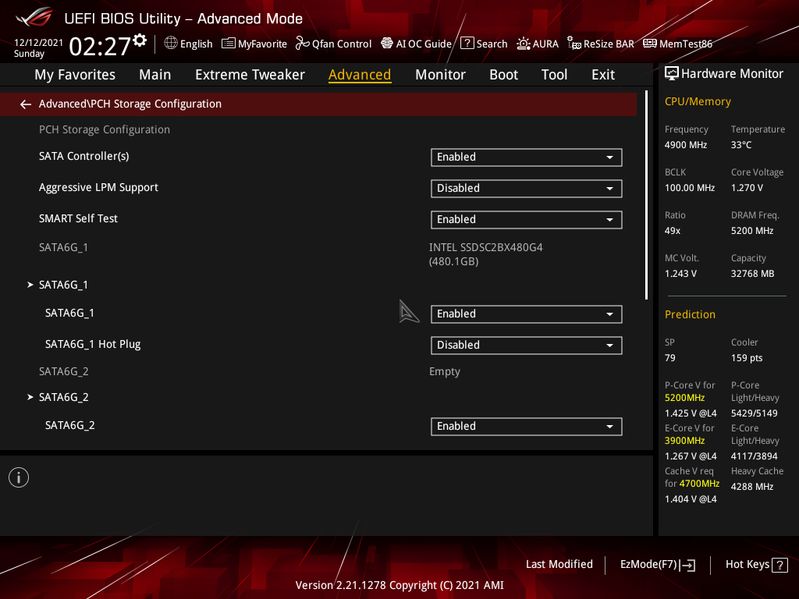Click Version 2.21.1278 copyright text
This screenshot has height=599, width=799.
(x=400, y=585)
